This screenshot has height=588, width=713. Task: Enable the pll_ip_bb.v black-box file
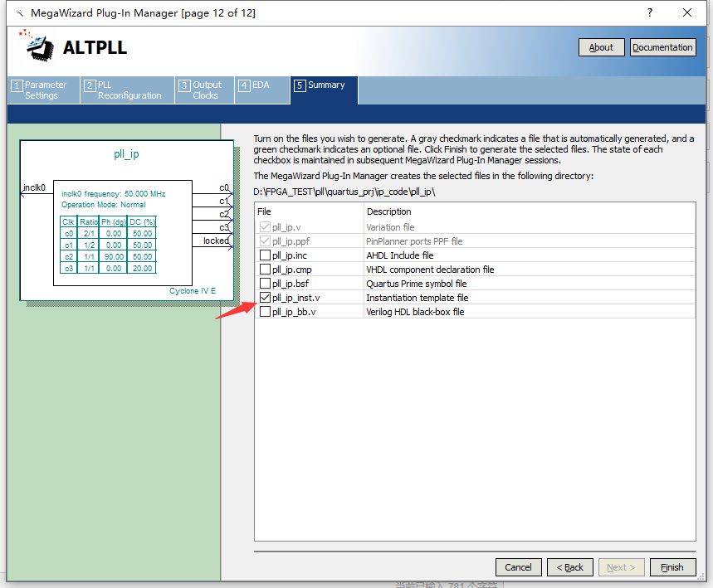coord(265,311)
